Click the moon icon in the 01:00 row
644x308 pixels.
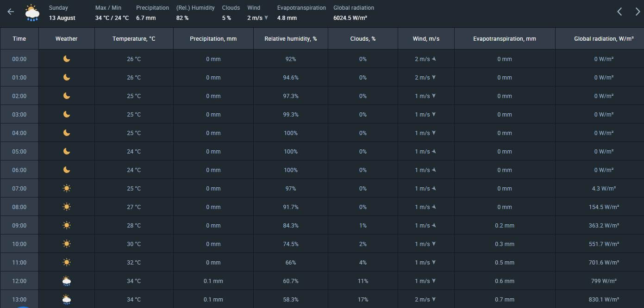click(x=67, y=77)
